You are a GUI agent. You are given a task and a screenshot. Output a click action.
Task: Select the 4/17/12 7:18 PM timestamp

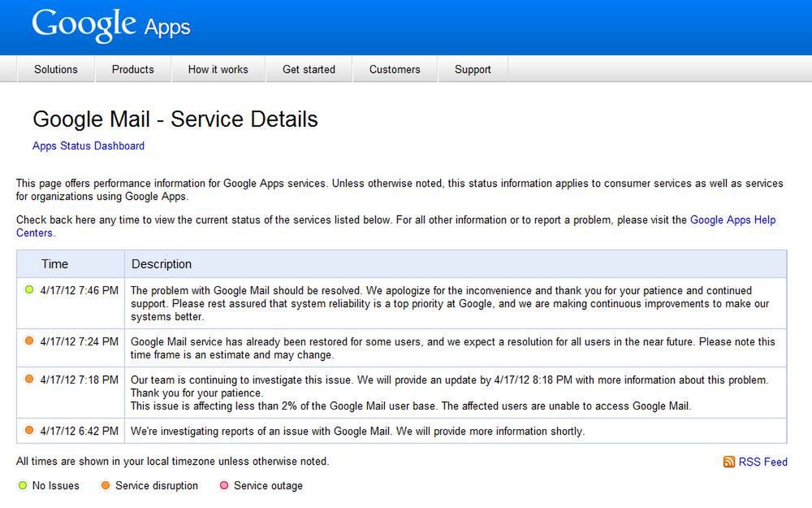coord(80,380)
